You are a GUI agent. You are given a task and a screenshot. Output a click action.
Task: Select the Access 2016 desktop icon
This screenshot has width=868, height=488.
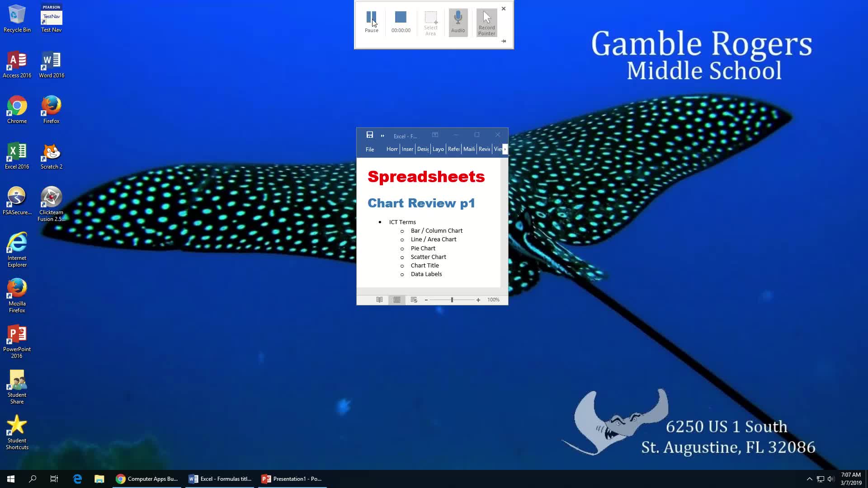pos(17,65)
